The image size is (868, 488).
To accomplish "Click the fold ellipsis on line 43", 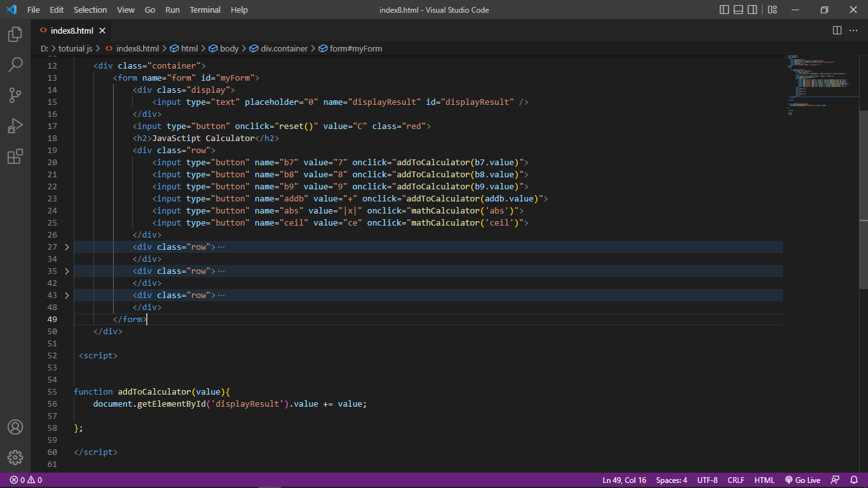I will [x=221, y=295].
